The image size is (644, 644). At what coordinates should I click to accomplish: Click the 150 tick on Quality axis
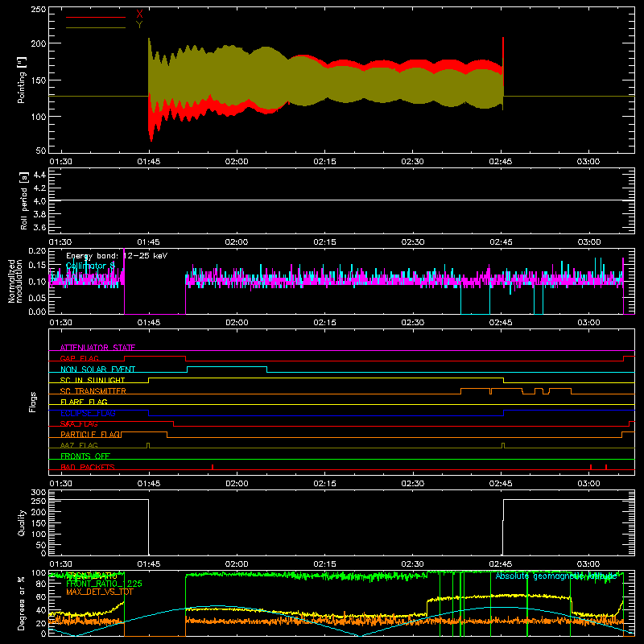[x=39, y=523]
